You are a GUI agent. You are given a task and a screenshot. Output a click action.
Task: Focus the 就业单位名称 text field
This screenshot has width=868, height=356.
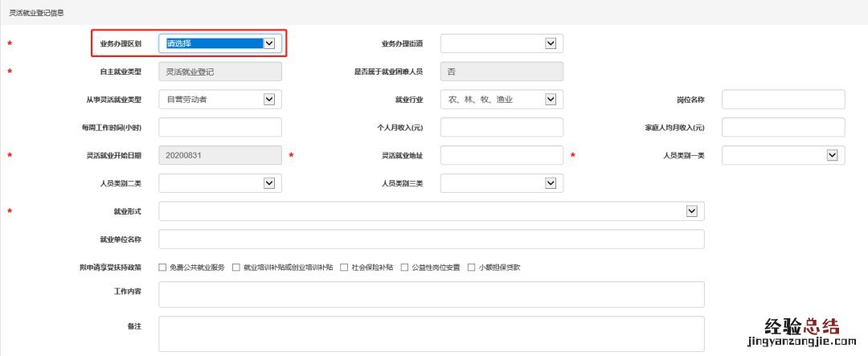[x=432, y=239]
